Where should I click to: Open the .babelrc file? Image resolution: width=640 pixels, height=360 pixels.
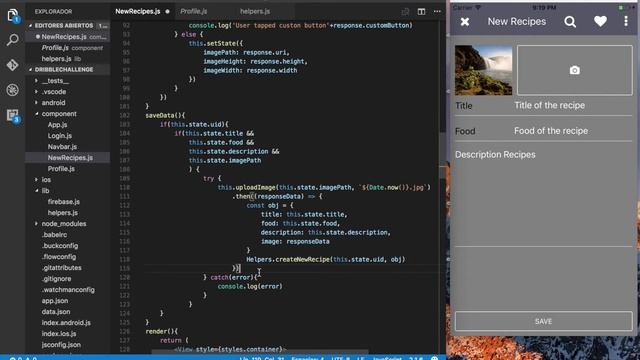click(x=54, y=235)
